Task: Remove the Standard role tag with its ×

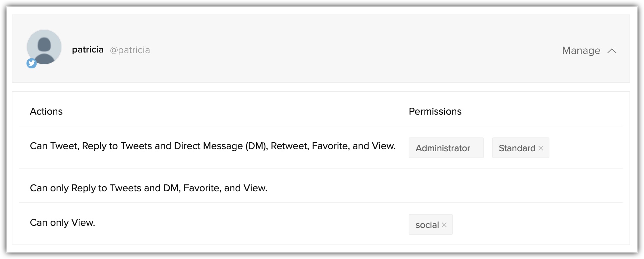Action: coord(541,148)
